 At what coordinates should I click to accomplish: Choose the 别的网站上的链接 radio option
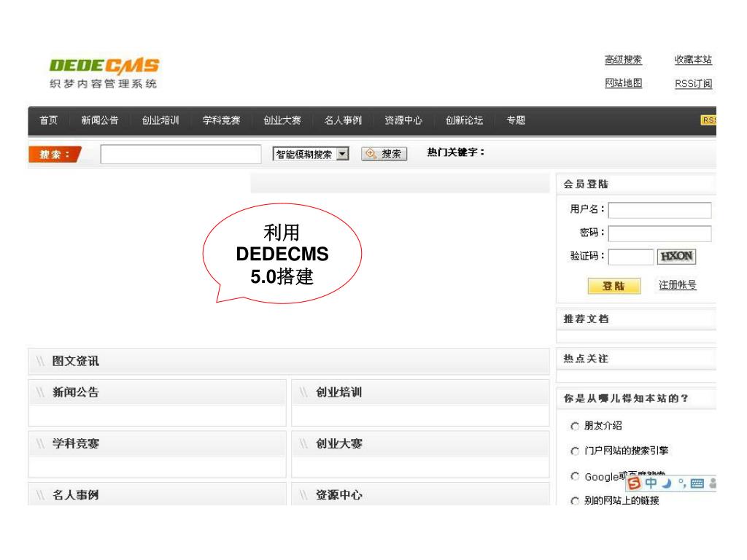(x=575, y=501)
